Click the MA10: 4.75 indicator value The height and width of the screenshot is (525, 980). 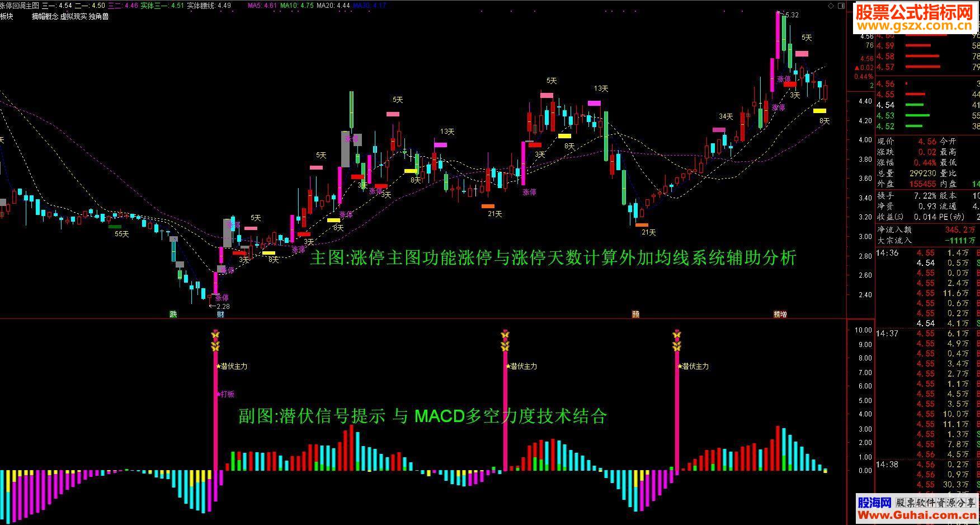[296, 6]
